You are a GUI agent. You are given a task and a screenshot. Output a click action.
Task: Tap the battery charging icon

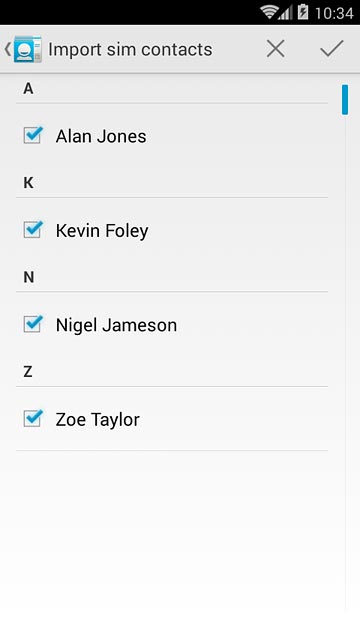coord(303,12)
